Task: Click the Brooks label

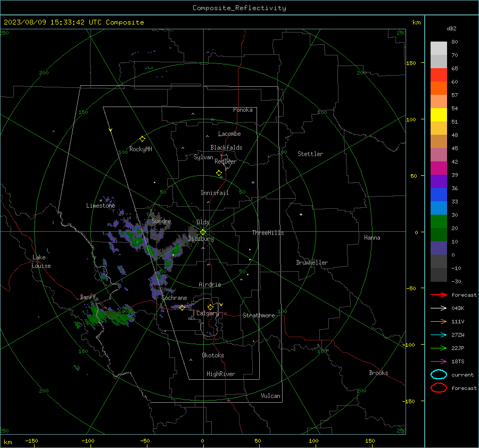Action: 378,373
